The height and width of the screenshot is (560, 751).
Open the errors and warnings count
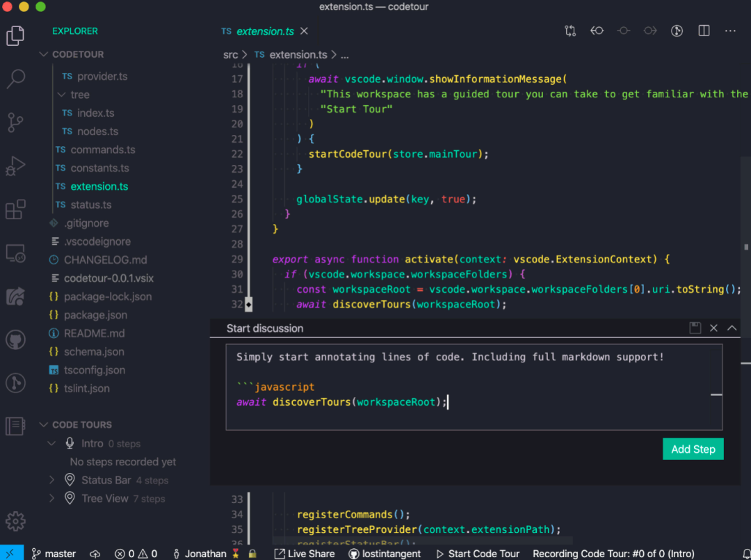[x=136, y=553]
